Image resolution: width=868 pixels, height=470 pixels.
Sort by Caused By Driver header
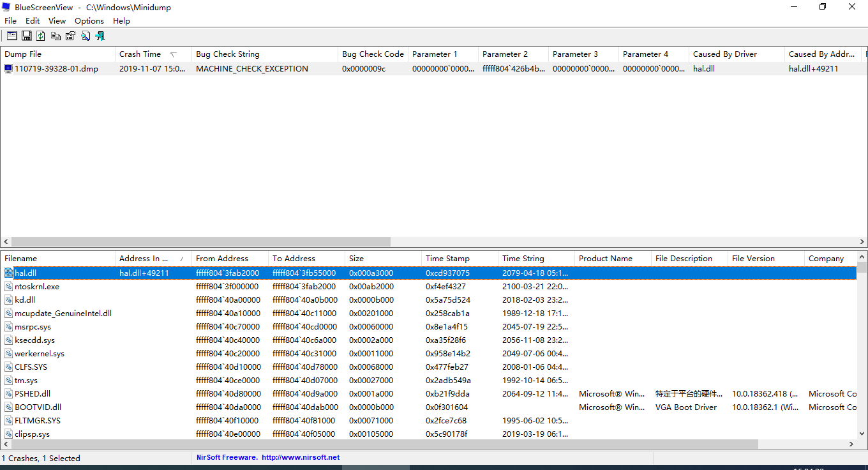737,54
